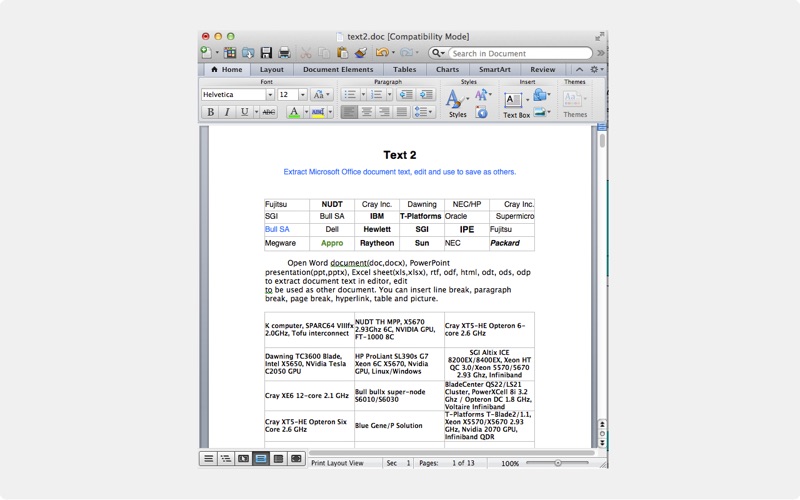Switch to Full Screen view button
The image size is (800, 500).
(296, 459)
